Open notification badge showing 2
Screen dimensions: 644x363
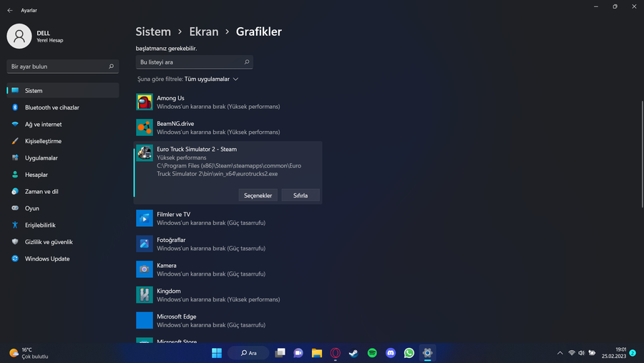click(x=633, y=353)
